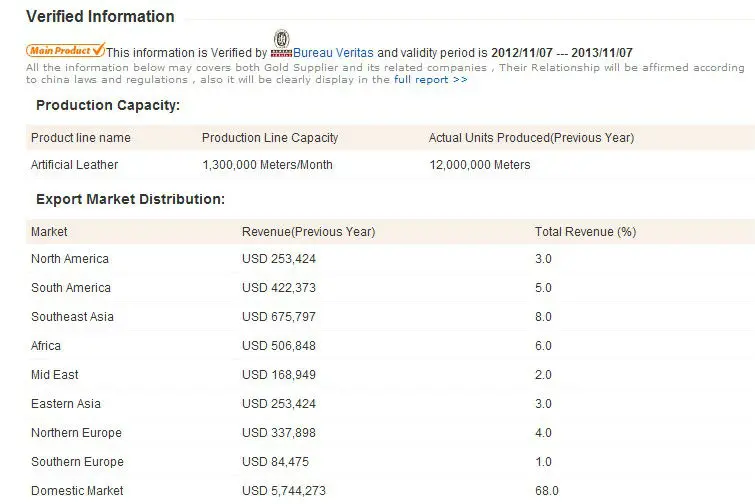This screenshot has width=755, height=504.
Task: Click the Bureau Veritas logo icon
Action: pyautogui.click(x=280, y=47)
